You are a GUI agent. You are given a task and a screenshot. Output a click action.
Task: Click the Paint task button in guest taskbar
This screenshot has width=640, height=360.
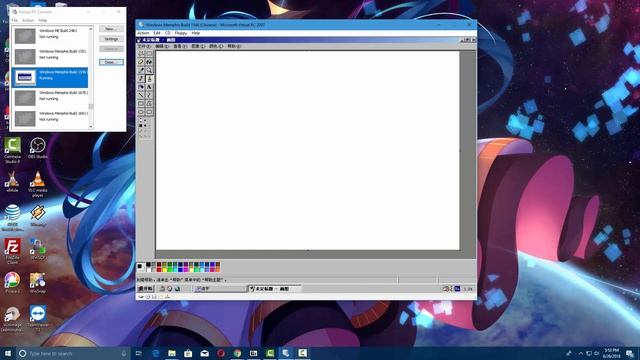274,289
